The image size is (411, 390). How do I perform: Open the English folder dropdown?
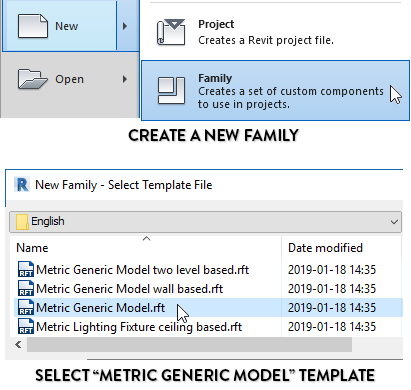205,221
